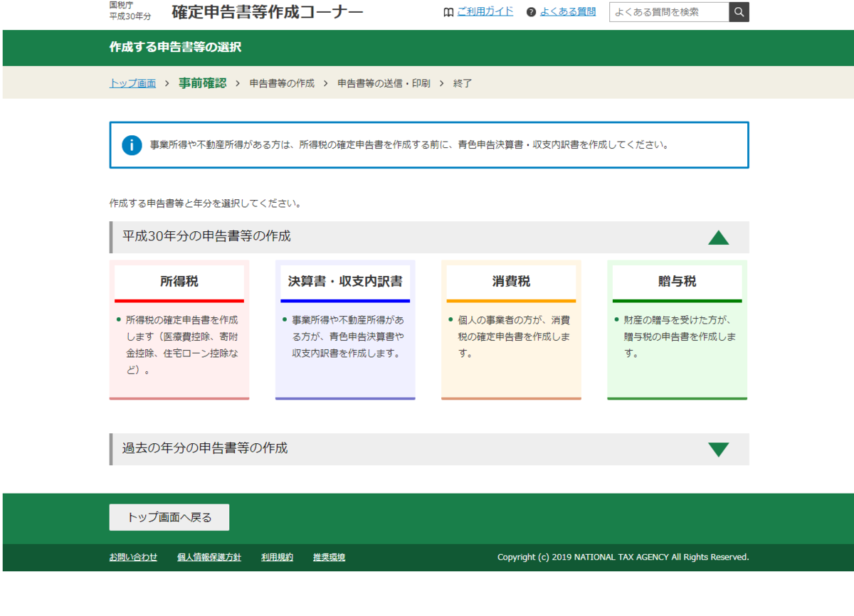
Task: Open the 利用規約 footer link
Action: (x=277, y=557)
